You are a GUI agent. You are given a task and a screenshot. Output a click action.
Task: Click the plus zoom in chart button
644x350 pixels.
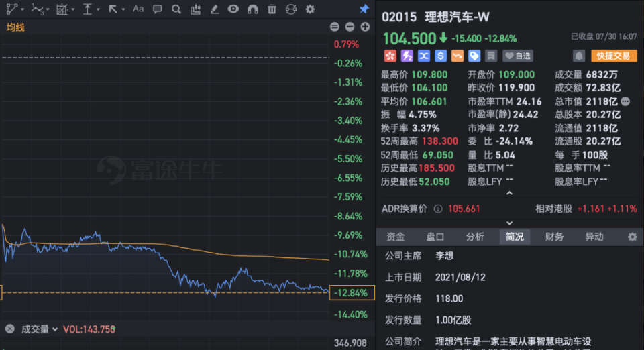[365, 27]
